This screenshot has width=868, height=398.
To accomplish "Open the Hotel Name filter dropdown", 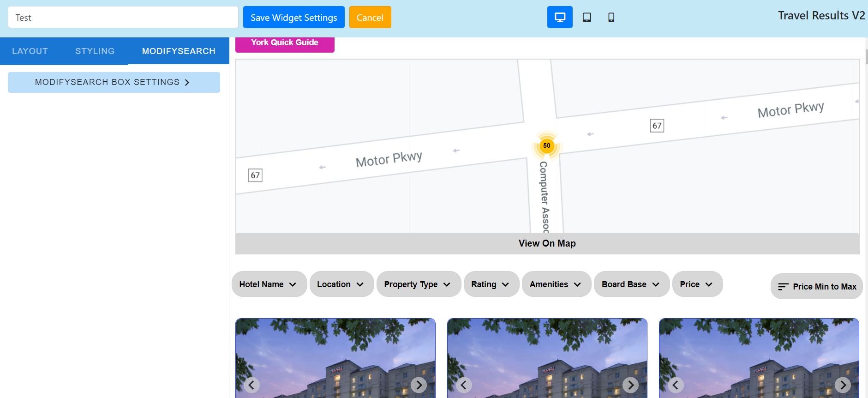I will click(269, 284).
